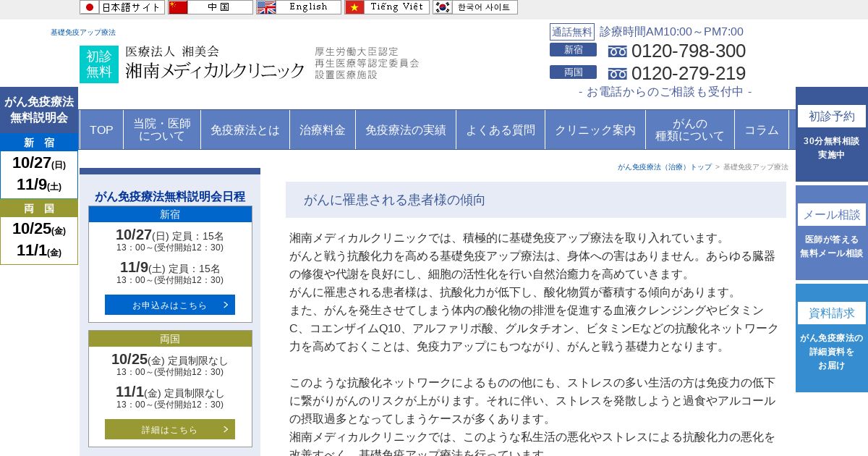Image resolution: width=868 pixels, height=456 pixels.
Task: Open メール相談 side button
Action: click(832, 233)
